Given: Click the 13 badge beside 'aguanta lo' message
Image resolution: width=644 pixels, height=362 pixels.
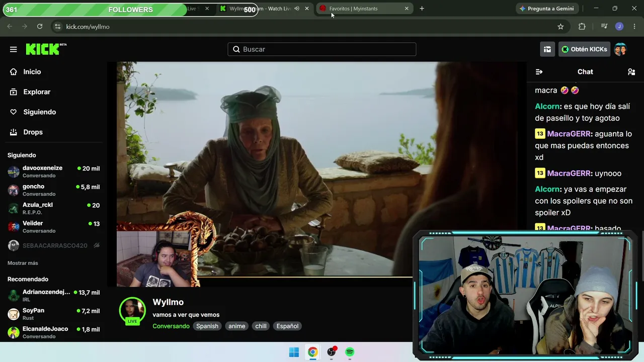Looking at the screenshot, I should pos(540,134).
